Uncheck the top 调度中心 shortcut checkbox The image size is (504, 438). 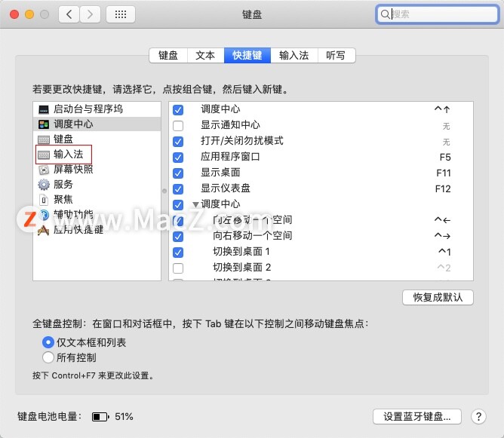click(178, 110)
